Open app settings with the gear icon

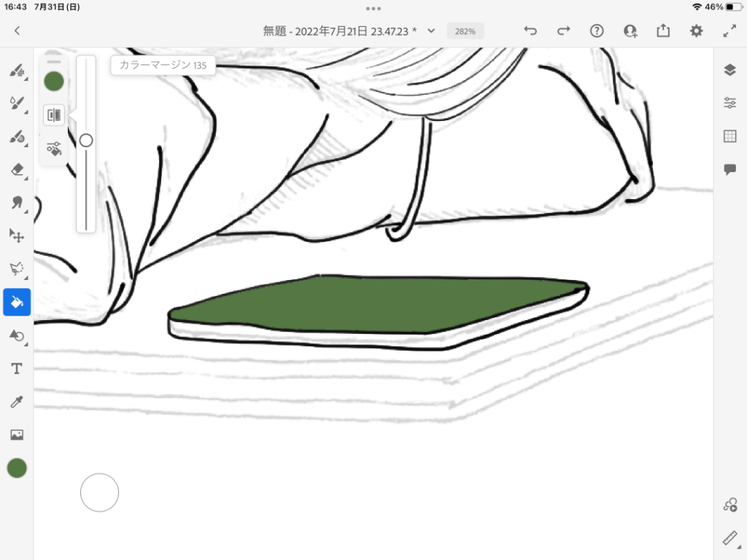pyautogui.click(x=696, y=31)
